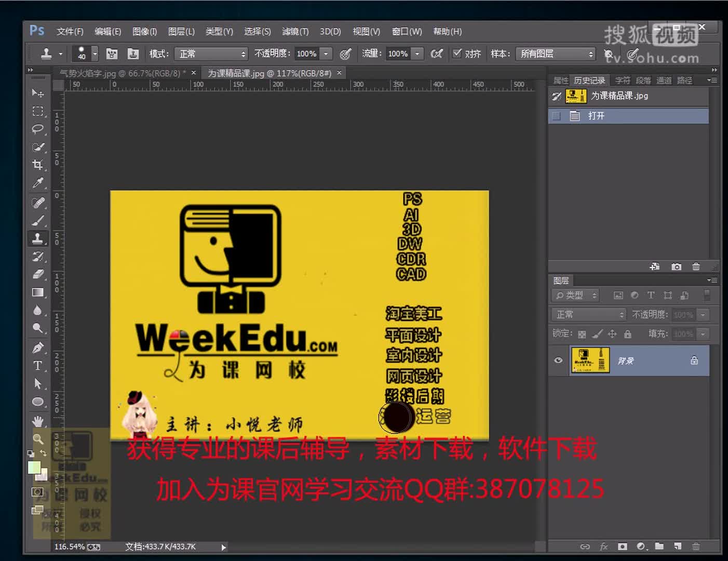Select the Eyedropper tool
Viewport: 728px width, 561px height.
coord(37,183)
